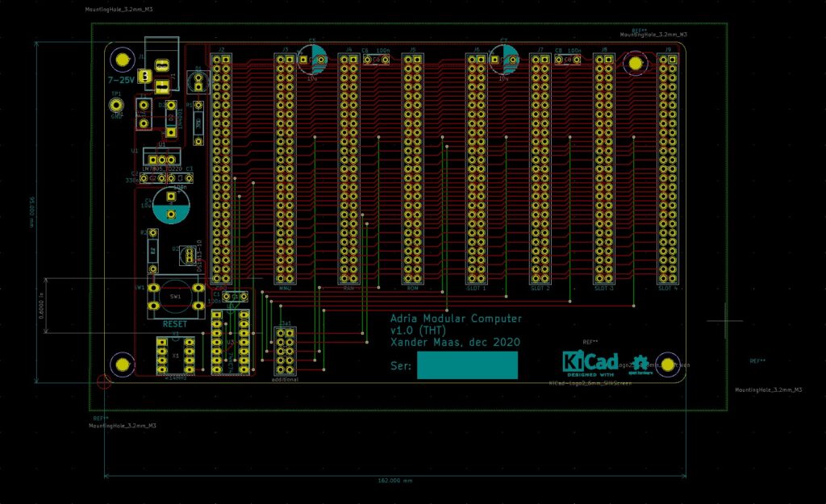
Task: Click the 'SLOT 4' label
Action: click(668, 289)
